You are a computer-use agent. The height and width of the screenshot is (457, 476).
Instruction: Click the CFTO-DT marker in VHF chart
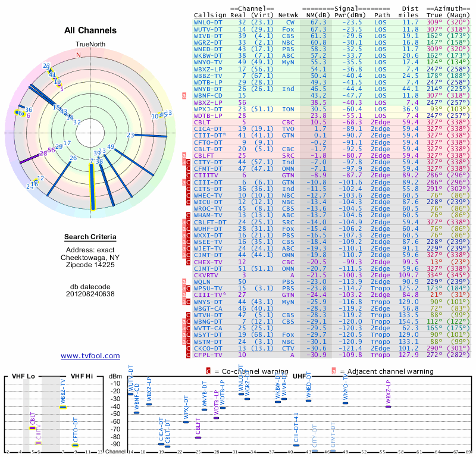pyautogui.click(x=76, y=446)
